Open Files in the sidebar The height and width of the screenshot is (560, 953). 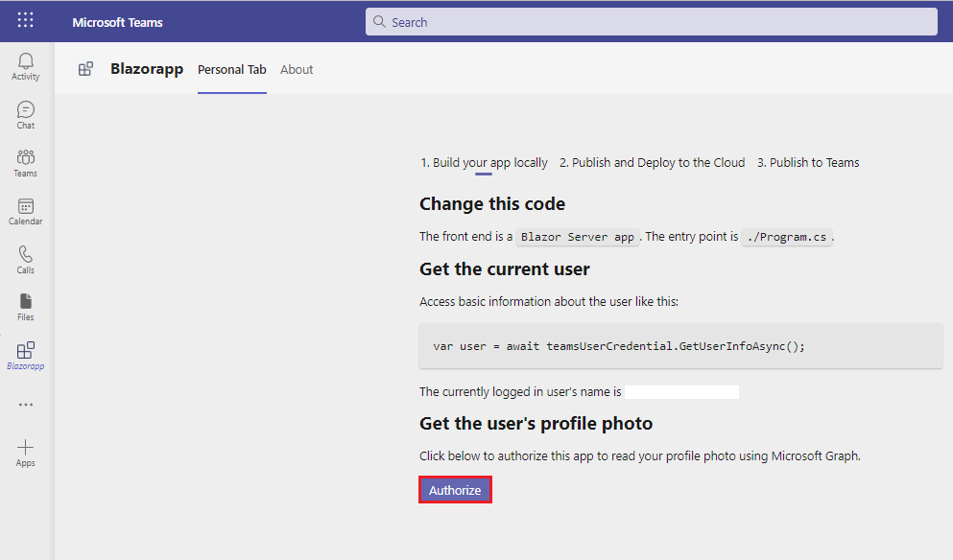pyautogui.click(x=26, y=307)
